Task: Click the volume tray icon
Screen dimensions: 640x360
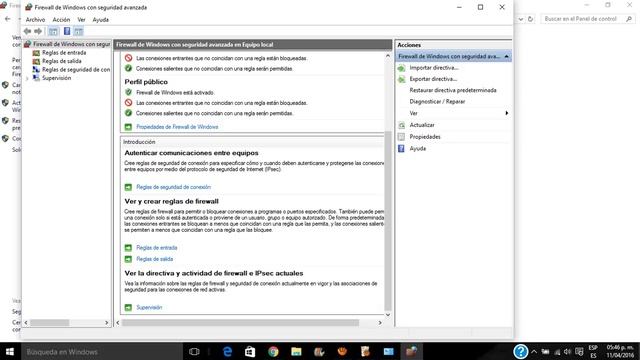Action: click(567, 351)
